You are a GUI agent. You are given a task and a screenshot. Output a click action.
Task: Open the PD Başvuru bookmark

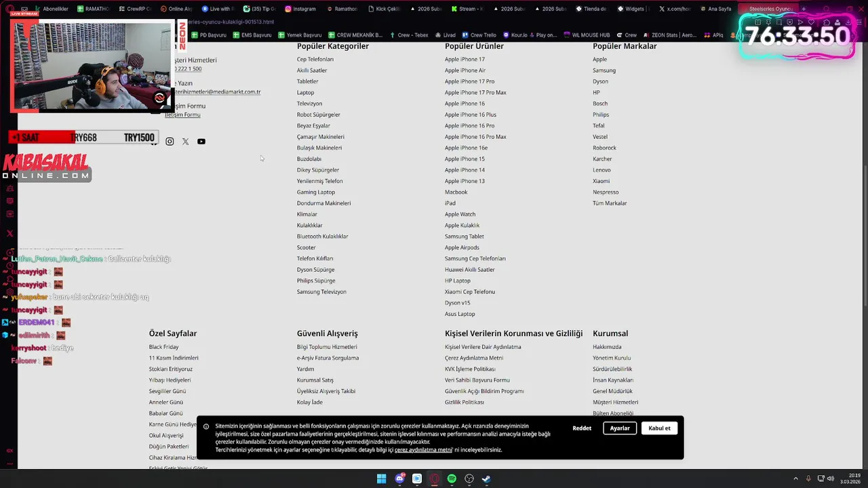pyautogui.click(x=209, y=35)
